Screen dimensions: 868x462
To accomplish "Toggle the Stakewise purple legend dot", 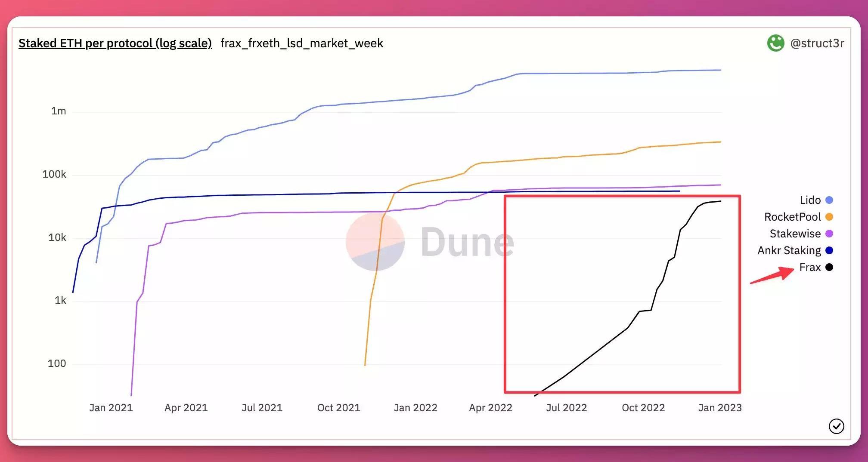I will click(829, 234).
